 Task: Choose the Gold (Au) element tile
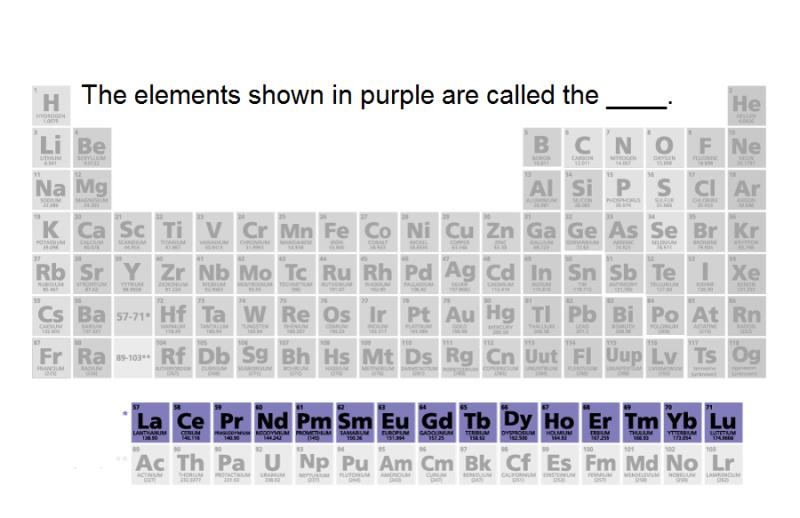coord(460,316)
